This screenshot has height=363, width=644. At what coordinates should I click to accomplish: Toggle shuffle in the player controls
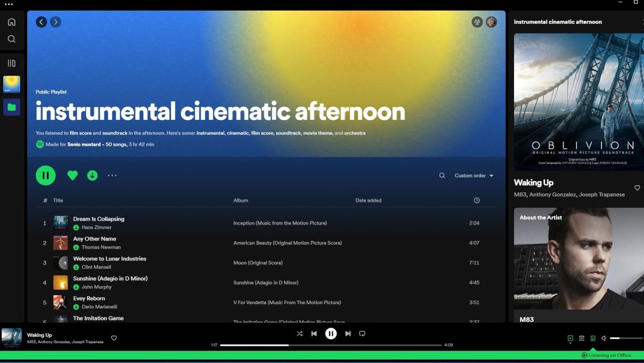point(299,333)
